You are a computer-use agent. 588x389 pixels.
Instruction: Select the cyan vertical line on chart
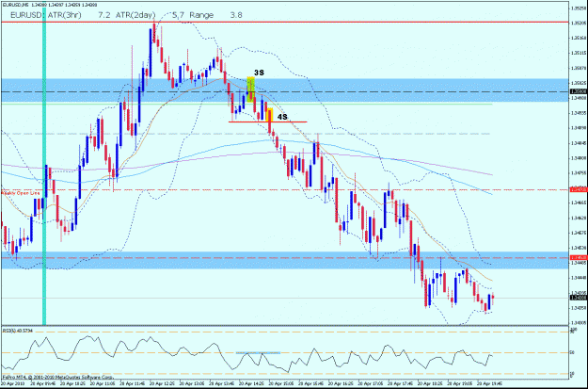coord(44,165)
